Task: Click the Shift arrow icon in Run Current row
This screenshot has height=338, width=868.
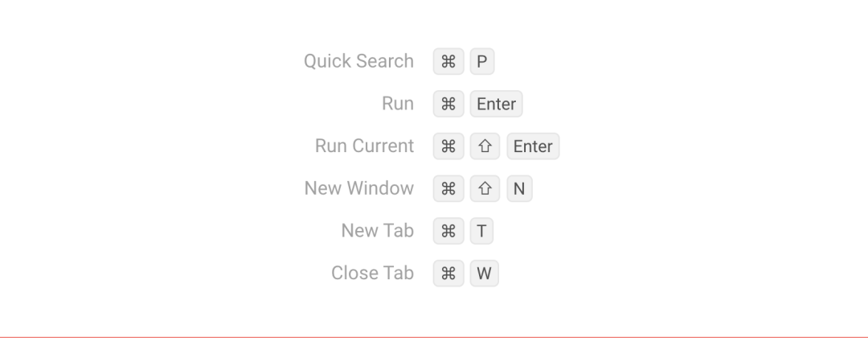Action: pyautogui.click(x=485, y=146)
